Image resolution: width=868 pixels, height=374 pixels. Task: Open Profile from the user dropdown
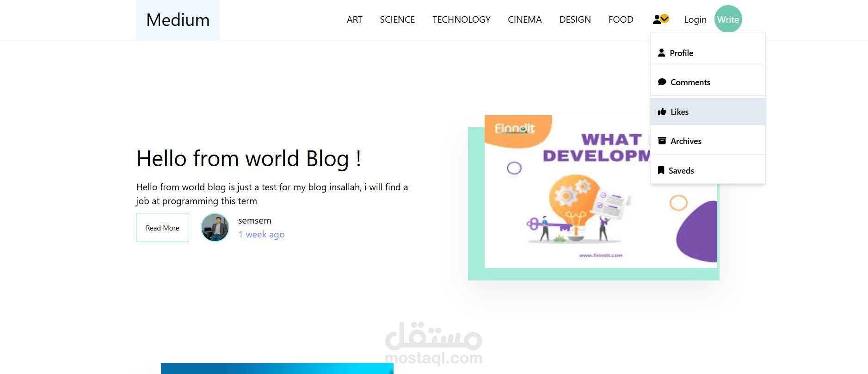[x=708, y=53]
